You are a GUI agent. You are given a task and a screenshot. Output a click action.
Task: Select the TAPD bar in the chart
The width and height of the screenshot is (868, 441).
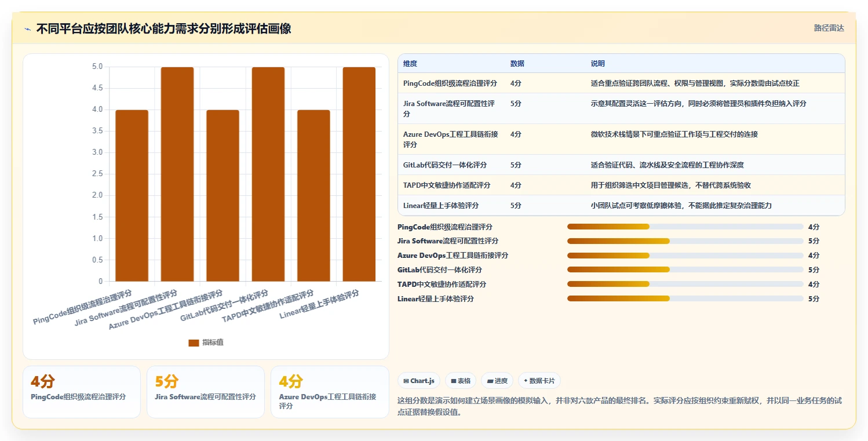(313, 196)
